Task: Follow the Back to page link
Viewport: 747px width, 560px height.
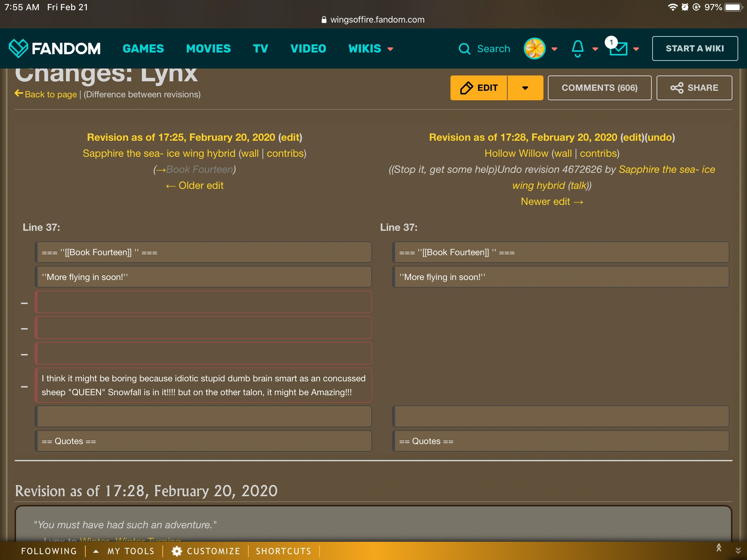Action: click(x=50, y=94)
